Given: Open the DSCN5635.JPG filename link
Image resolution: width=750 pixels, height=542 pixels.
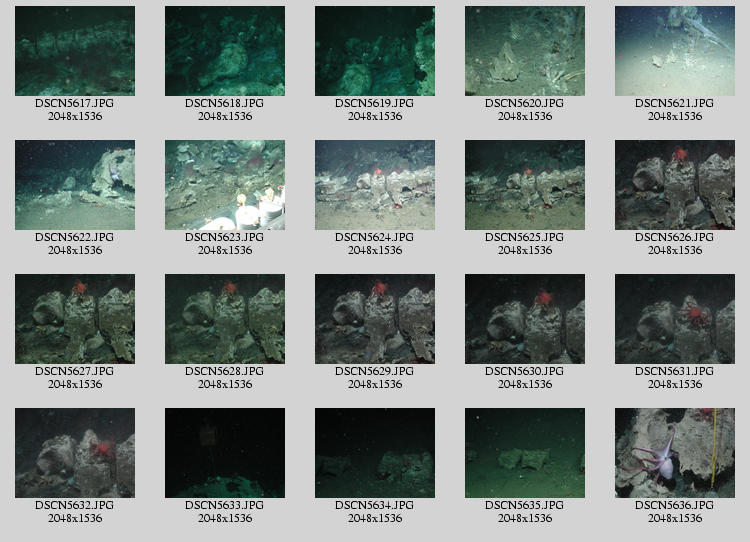Looking at the screenshot, I should 525,505.
